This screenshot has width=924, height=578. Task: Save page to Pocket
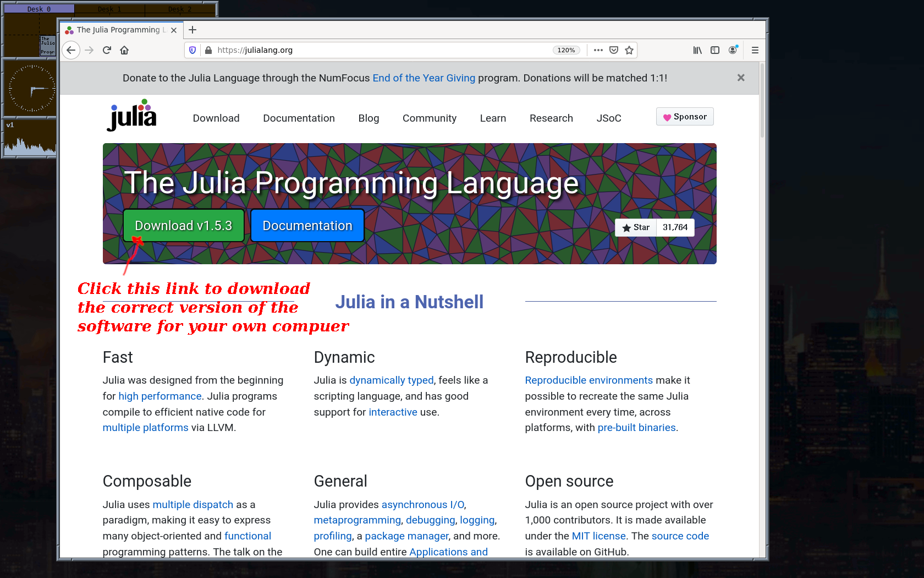pyautogui.click(x=614, y=50)
